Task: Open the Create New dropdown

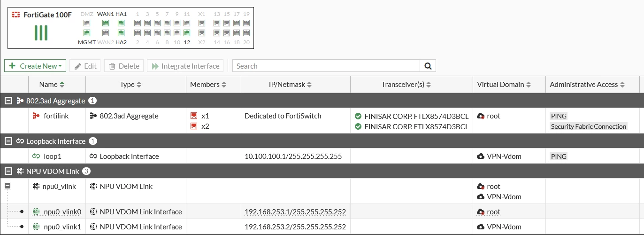Action: pyautogui.click(x=35, y=66)
